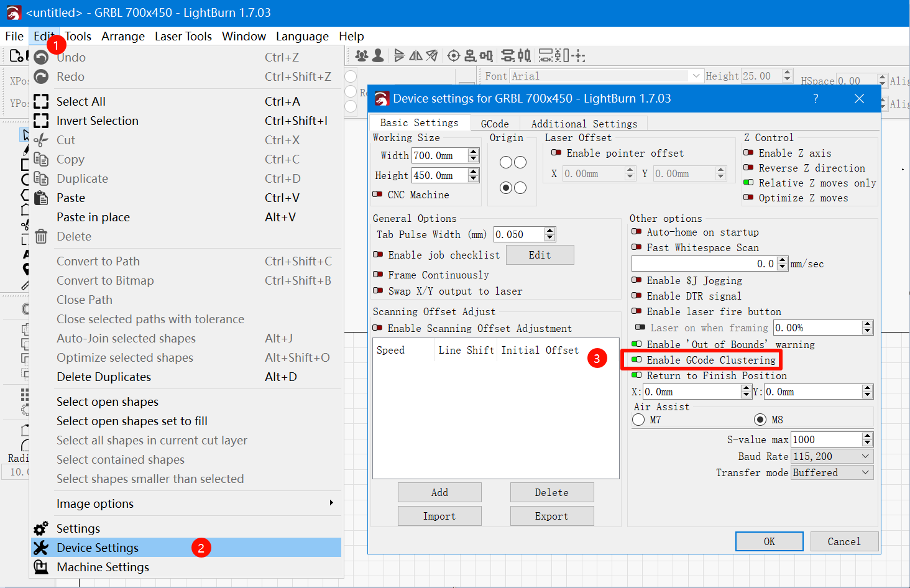Screen dimensions: 910x588
Task: Open the Transfer mode dropdown
Action: 832,472
